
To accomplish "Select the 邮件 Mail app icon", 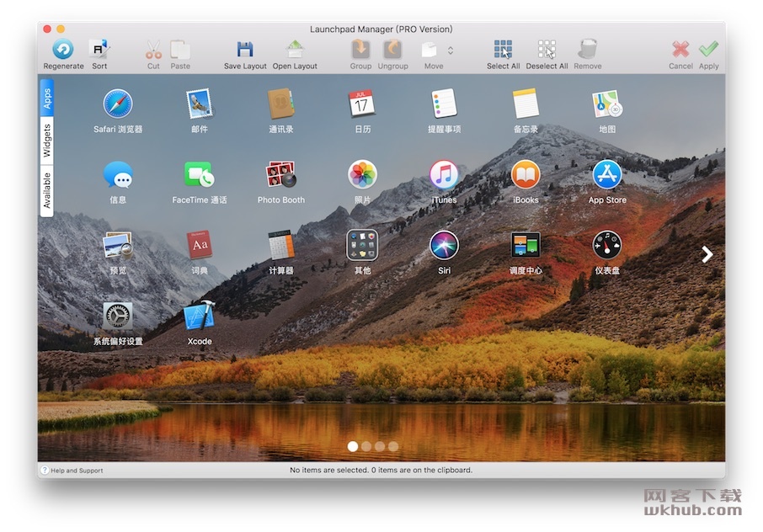I will click(200, 104).
